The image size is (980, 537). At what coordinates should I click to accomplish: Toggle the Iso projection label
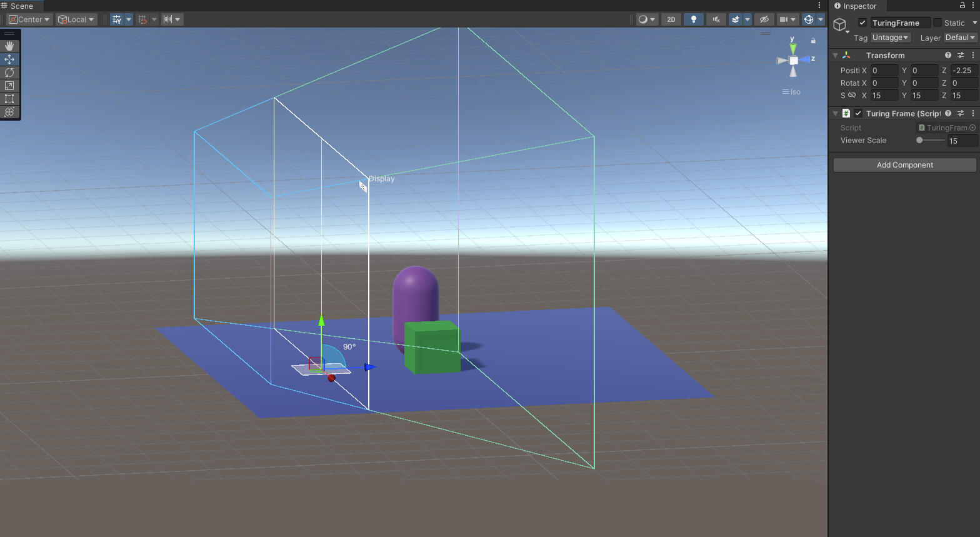click(791, 92)
